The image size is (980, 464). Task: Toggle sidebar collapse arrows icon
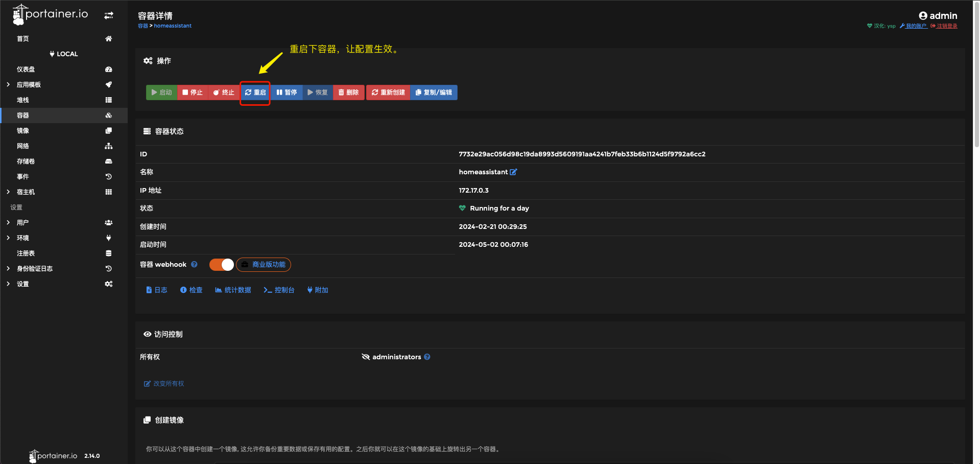109,16
